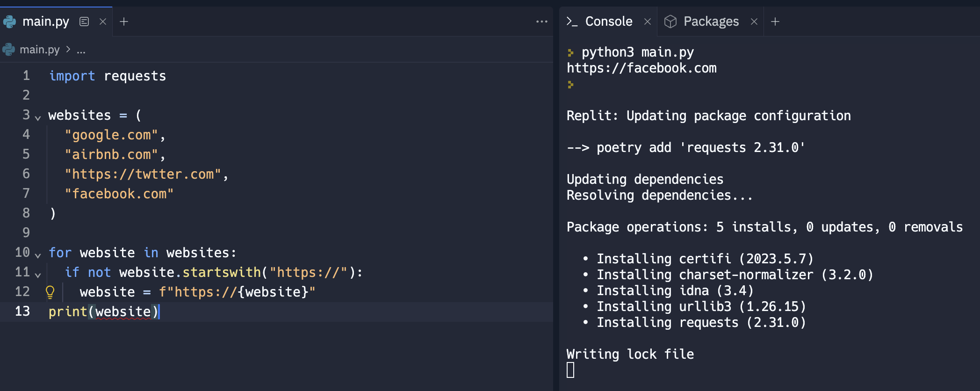The width and height of the screenshot is (980, 391).
Task: Add a new pane tab beside Packages
Action: click(x=775, y=22)
